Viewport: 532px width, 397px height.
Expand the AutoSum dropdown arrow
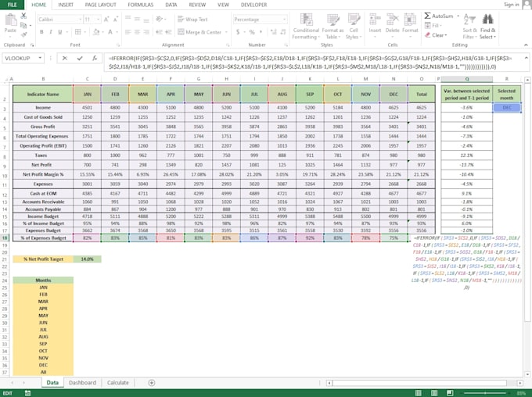point(458,16)
